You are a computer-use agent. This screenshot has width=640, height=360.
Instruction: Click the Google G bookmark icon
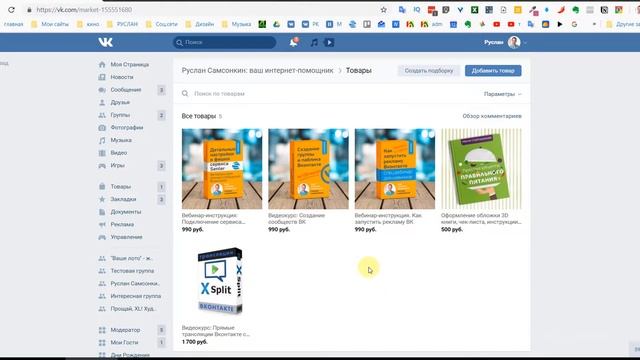pos(574,24)
